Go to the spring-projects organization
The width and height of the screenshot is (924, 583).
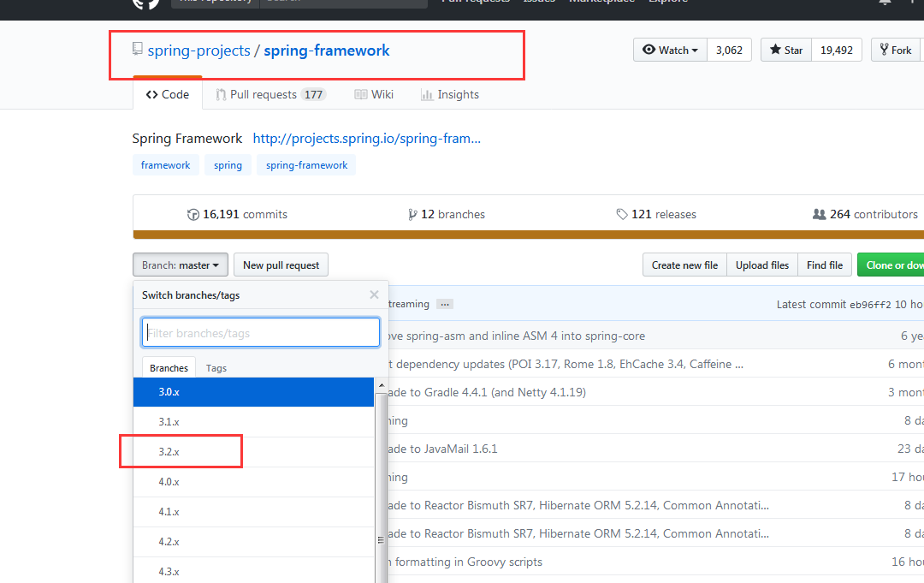click(199, 51)
